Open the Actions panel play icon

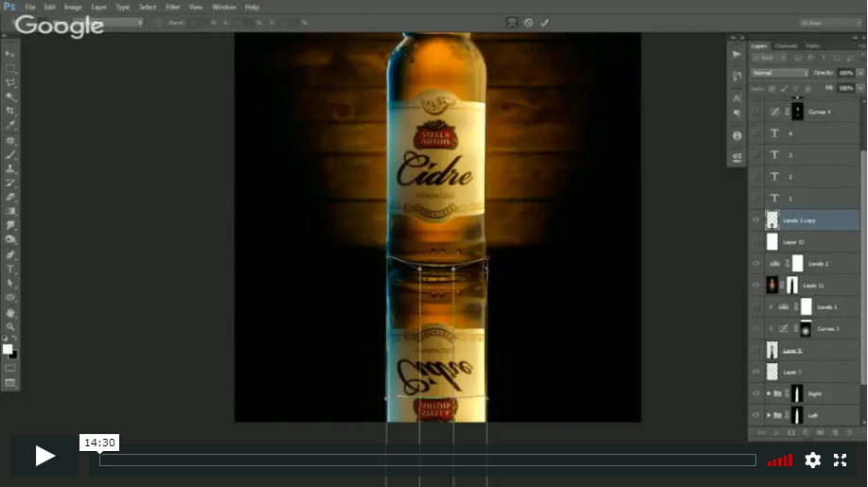pyautogui.click(x=736, y=54)
